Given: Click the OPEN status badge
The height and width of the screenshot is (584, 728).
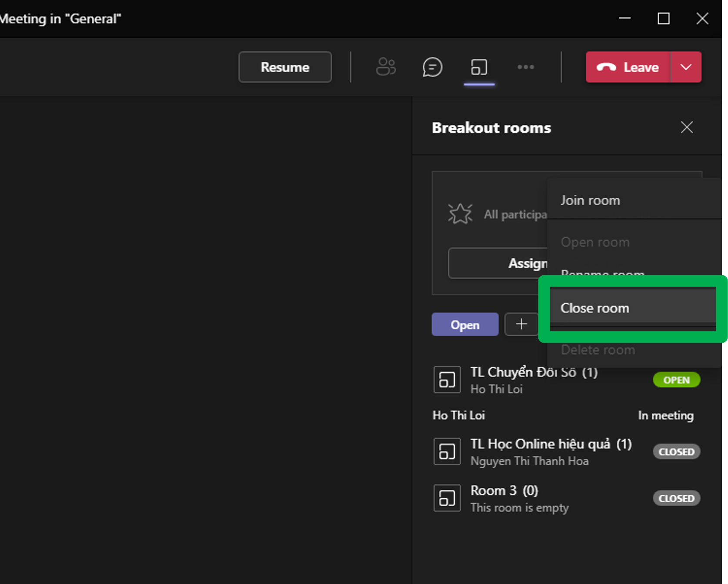Looking at the screenshot, I should pyautogui.click(x=676, y=380).
